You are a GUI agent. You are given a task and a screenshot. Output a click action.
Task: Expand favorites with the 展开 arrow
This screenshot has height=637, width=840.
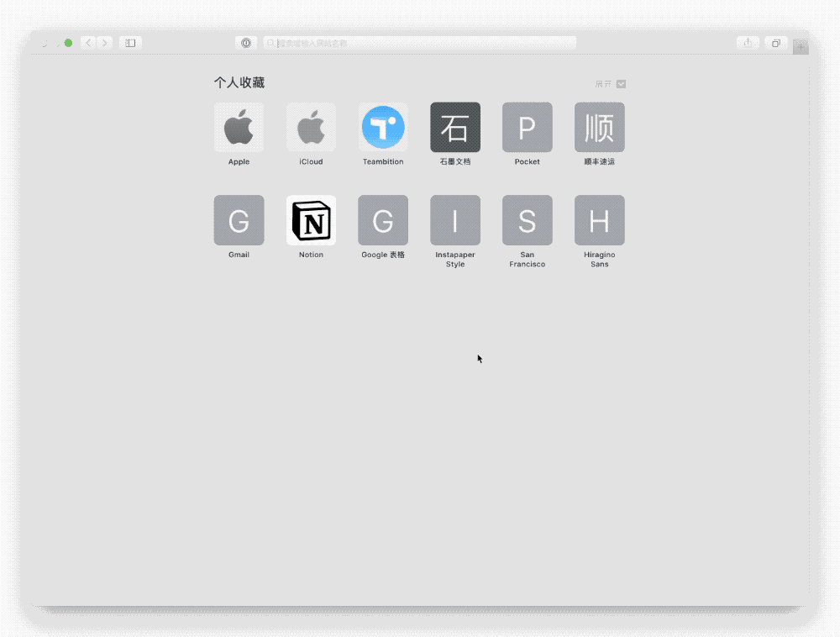[621, 84]
